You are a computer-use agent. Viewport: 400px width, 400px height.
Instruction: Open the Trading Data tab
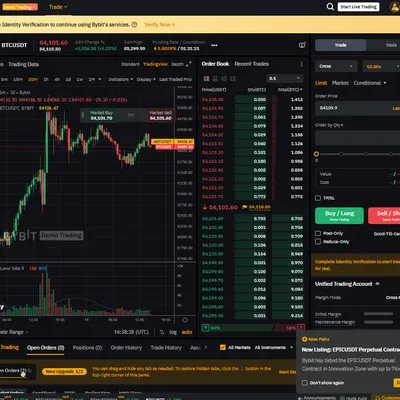tap(23, 64)
